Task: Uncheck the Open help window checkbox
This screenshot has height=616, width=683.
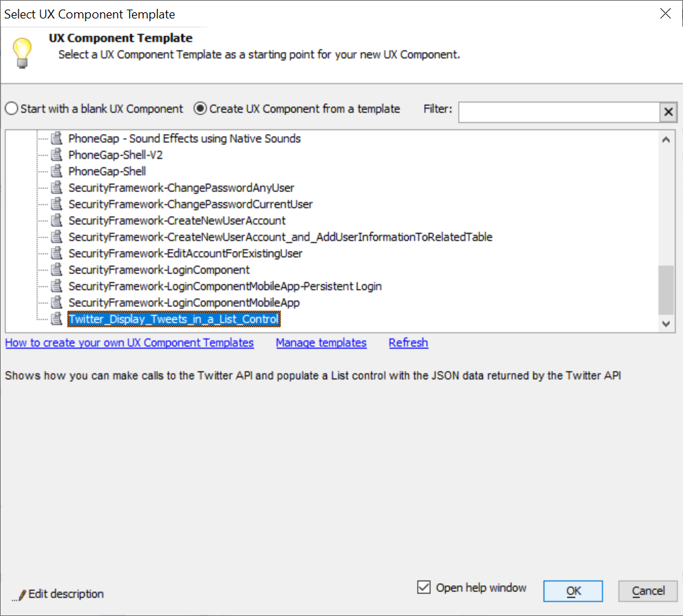Action: [x=424, y=587]
